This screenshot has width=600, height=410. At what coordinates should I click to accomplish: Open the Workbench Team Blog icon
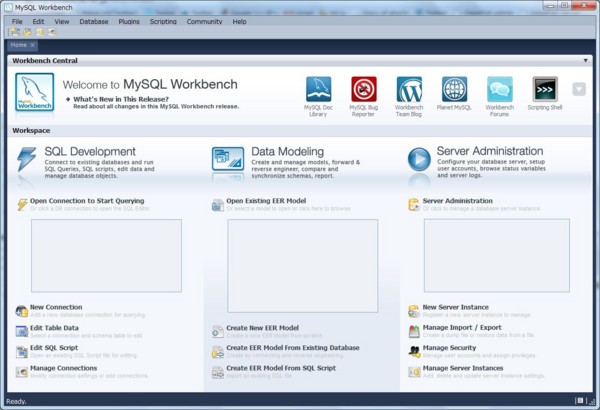pyautogui.click(x=409, y=89)
